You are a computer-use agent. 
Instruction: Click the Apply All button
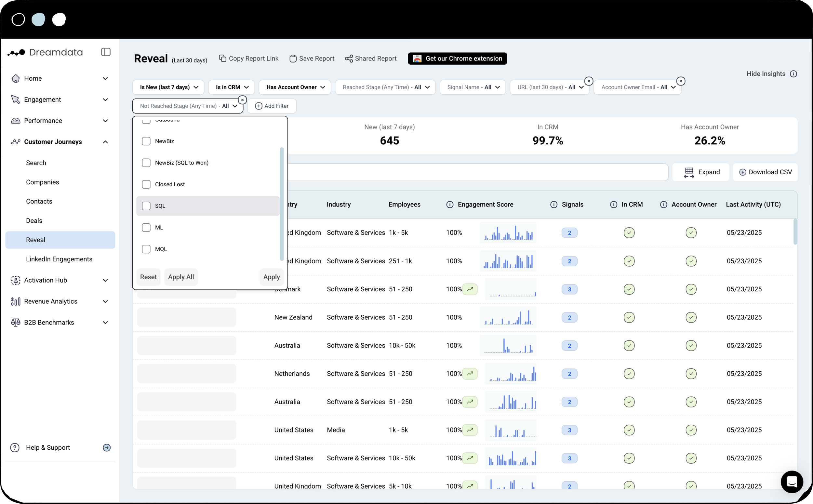[x=181, y=277]
